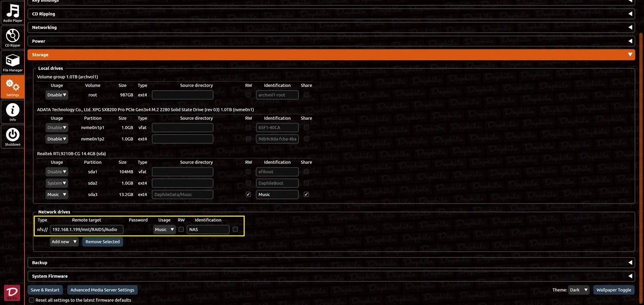The height and width of the screenshot is (305, 644).
Task: Expand the CD Ripping section
Action: pos(331,14)
